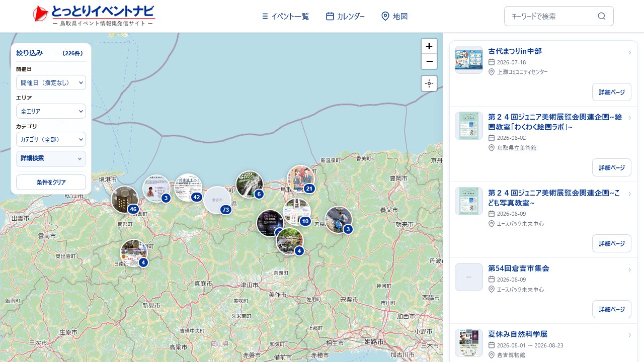Open the エリア area dropdown
The height and width of the screenshot is (362, 644).
pyautogui.click(x=51, y=111)
